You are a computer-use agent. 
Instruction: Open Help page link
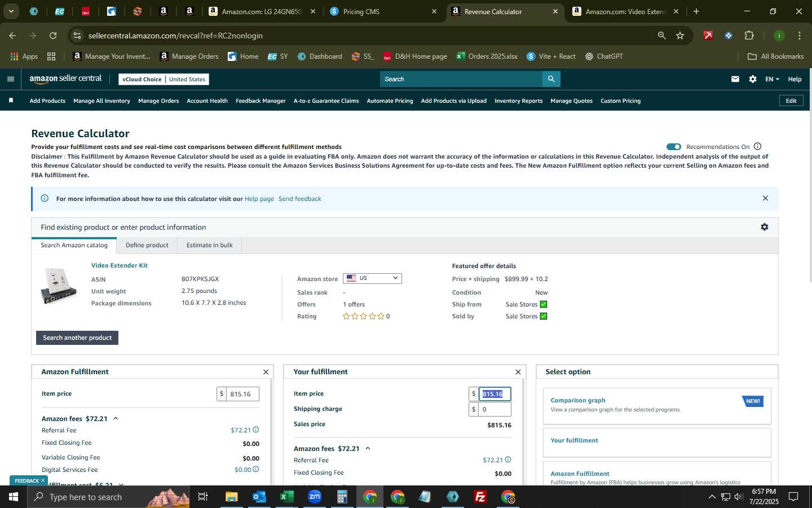coord(259,199)
